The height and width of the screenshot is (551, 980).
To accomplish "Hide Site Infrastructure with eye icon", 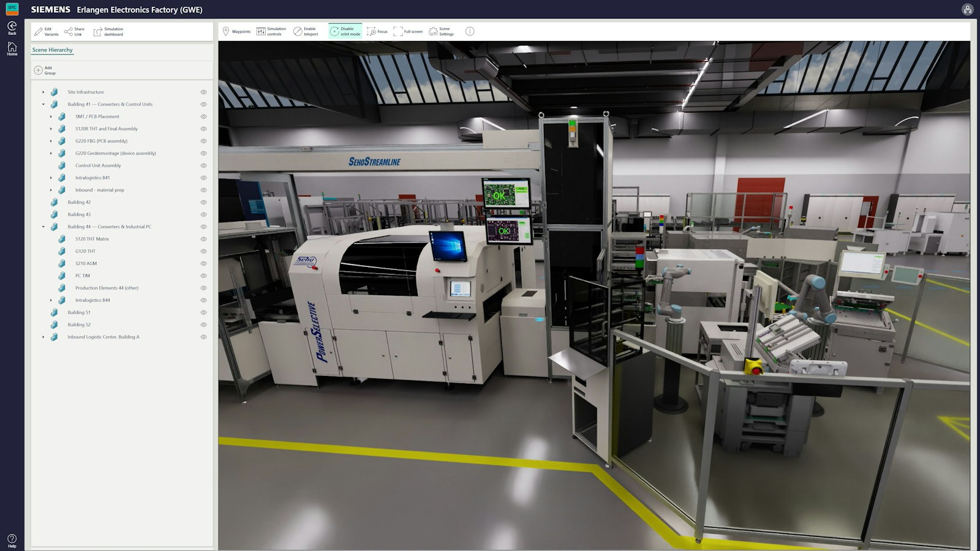I will tap(203, 92).
